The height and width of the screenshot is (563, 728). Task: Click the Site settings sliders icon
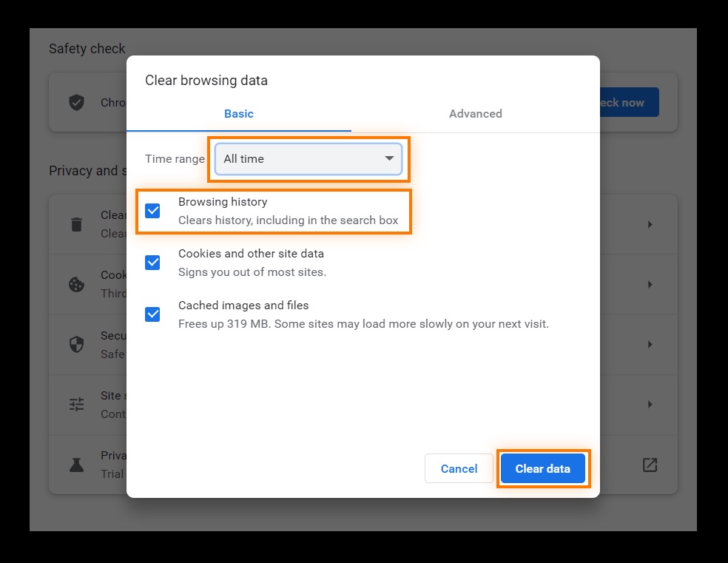click(77, 404)
